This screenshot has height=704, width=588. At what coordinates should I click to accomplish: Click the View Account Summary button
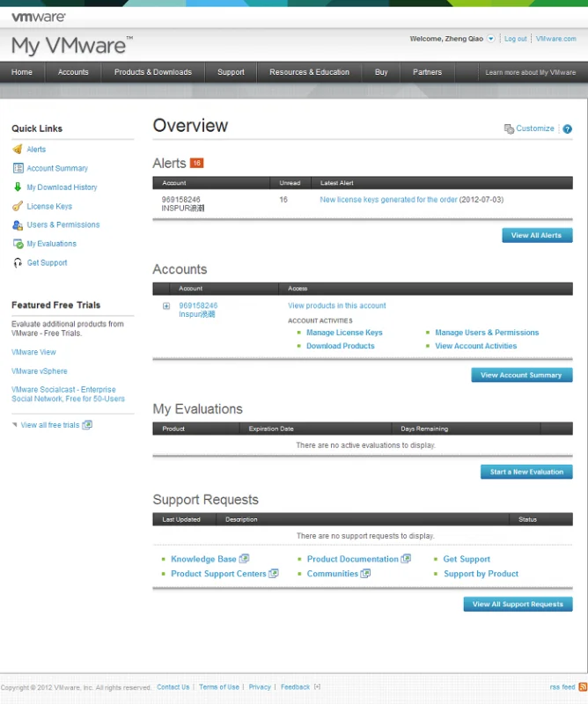522,375
